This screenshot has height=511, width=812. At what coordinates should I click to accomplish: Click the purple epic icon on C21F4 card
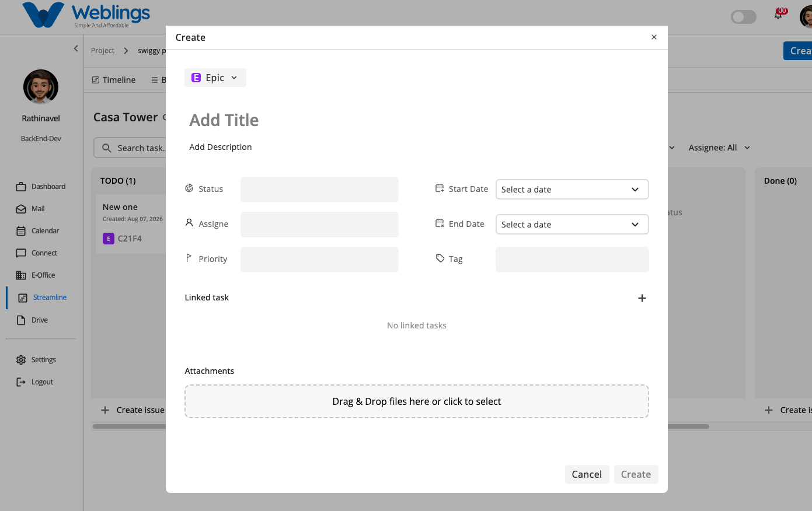tap(109, 239)
